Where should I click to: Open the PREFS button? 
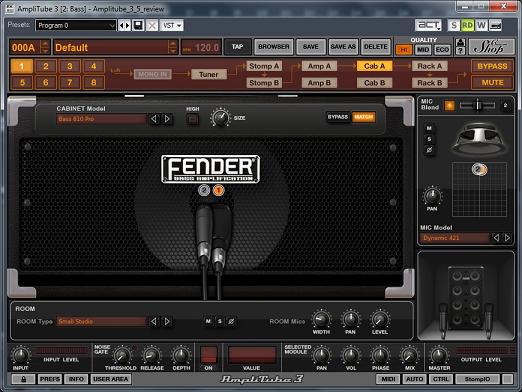click(x=50, y=379)
